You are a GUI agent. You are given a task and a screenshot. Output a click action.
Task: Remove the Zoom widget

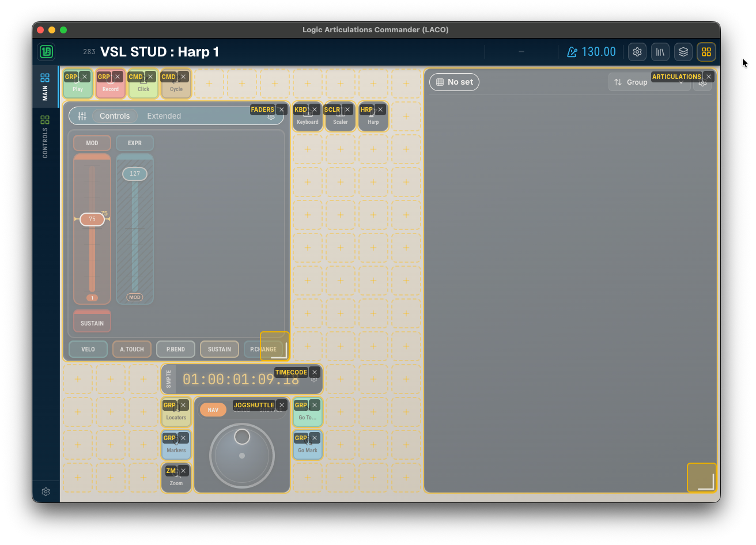(x=183, y=471)
